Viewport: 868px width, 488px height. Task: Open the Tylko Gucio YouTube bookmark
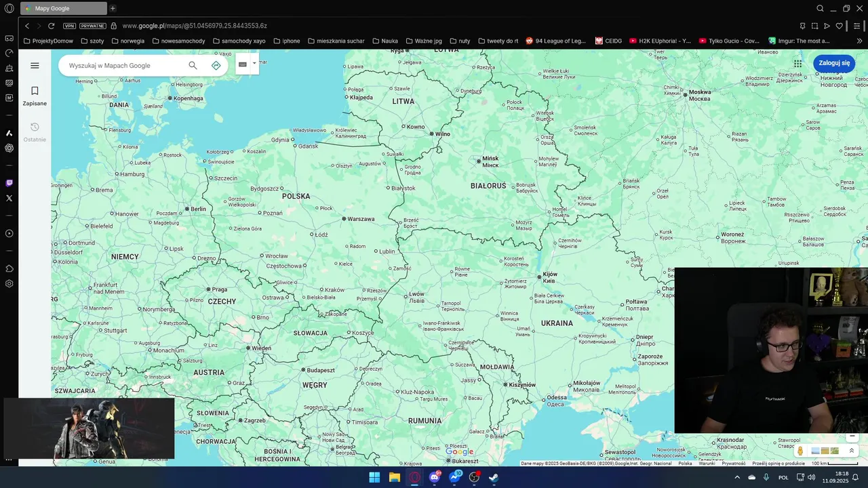(729, 41)
